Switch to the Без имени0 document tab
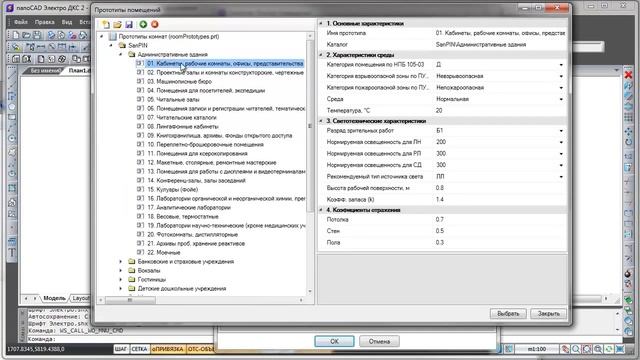 pos(45,71)
